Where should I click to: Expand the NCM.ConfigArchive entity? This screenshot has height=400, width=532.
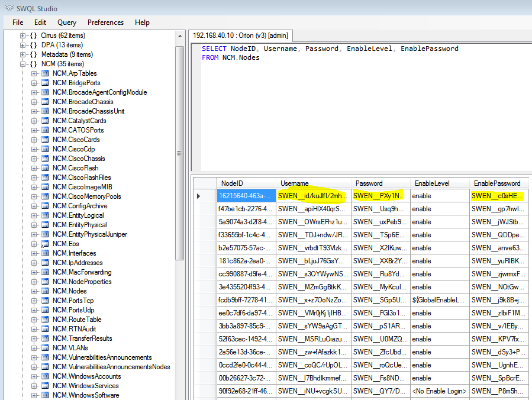(x=34, y=206)
